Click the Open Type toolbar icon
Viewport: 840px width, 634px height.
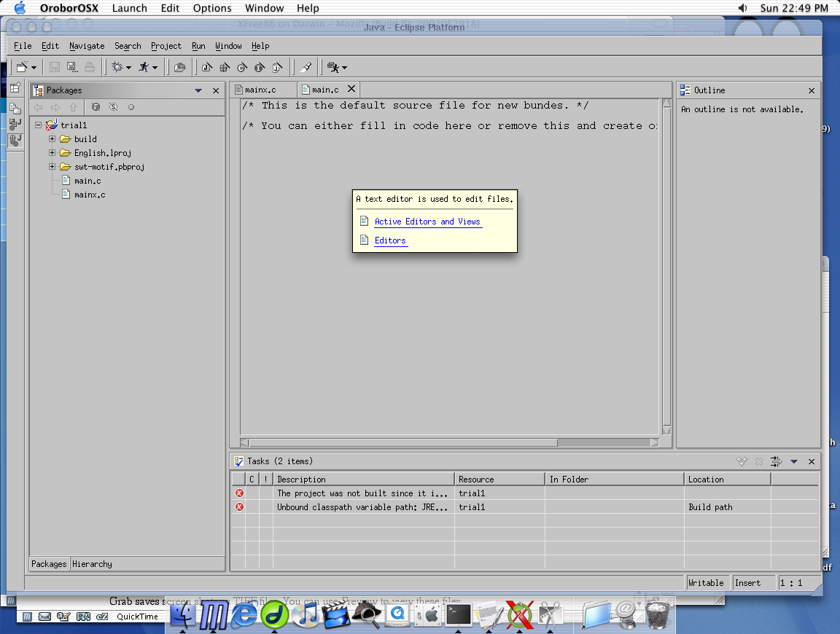179,68
